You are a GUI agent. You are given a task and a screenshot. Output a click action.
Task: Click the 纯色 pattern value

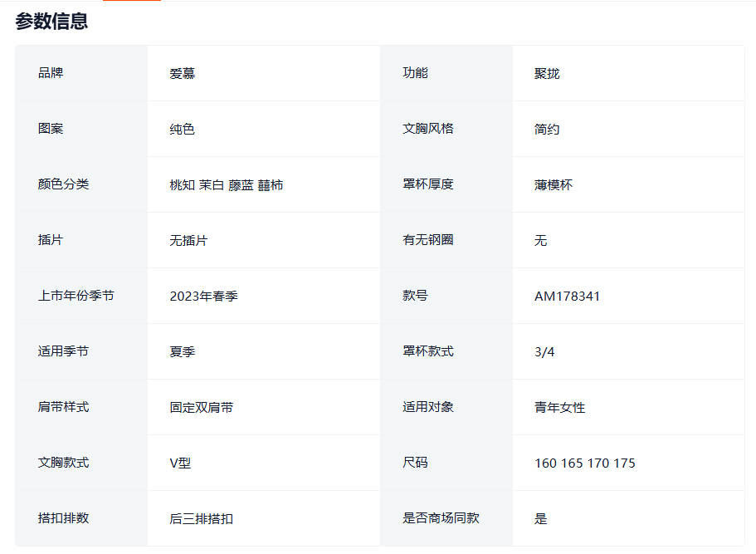point(182,130)
